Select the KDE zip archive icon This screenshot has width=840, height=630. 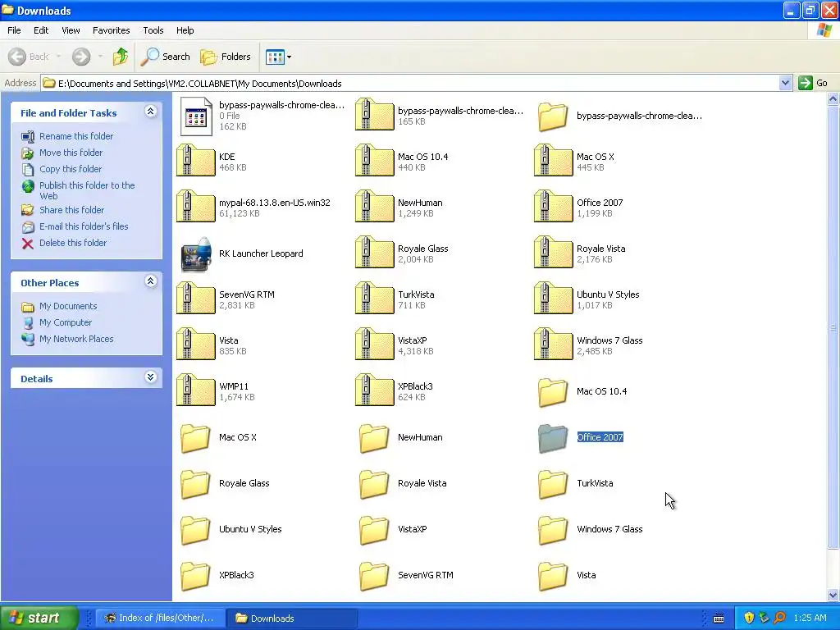pyautogui.click(x=195, y=160)
